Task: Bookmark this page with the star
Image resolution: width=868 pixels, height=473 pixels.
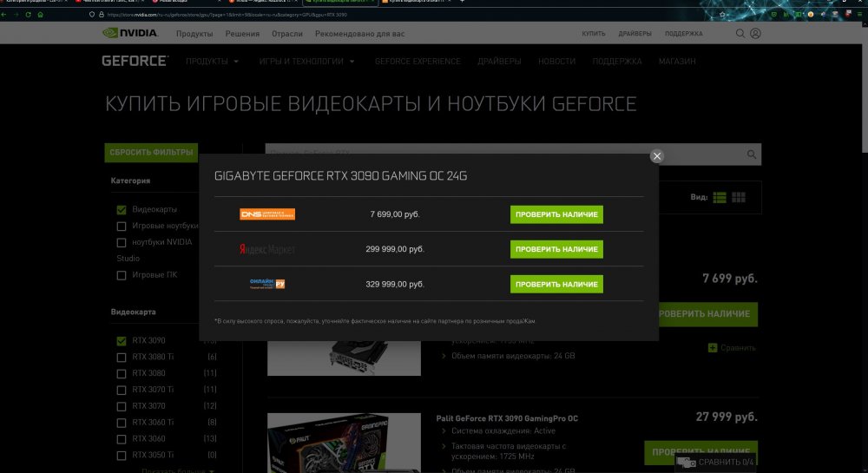Action: click(x=722, y=15)
